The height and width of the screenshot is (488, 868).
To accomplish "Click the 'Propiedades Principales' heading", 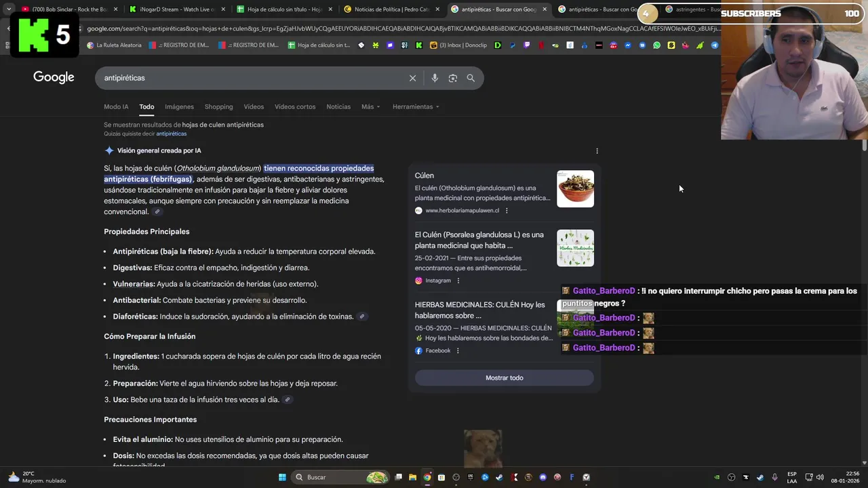I will coord(146,232).
